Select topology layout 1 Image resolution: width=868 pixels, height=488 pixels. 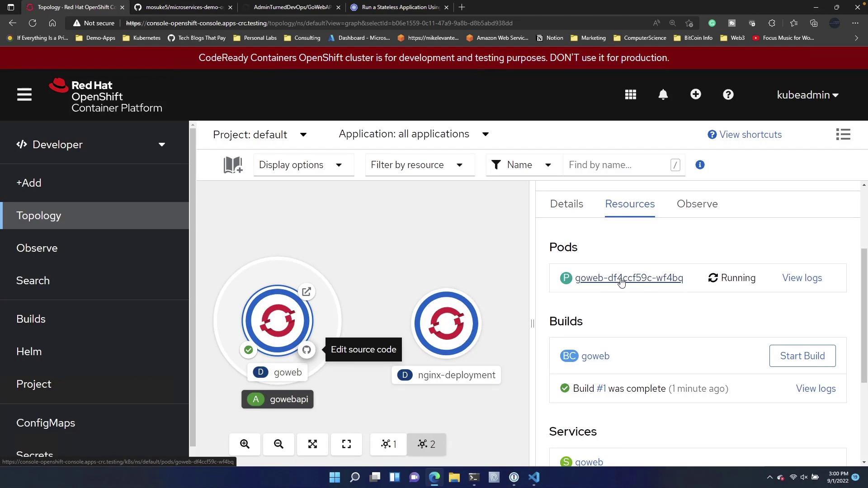[x=388, y=444]
